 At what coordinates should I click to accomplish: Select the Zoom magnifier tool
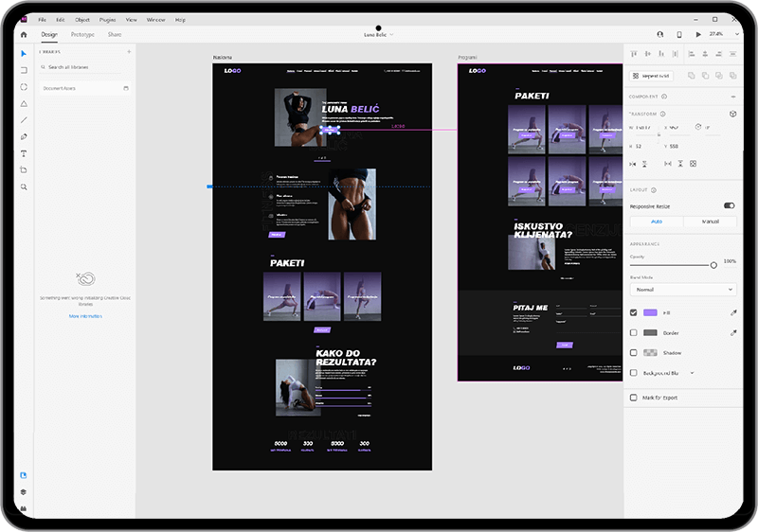click(24, 186)
